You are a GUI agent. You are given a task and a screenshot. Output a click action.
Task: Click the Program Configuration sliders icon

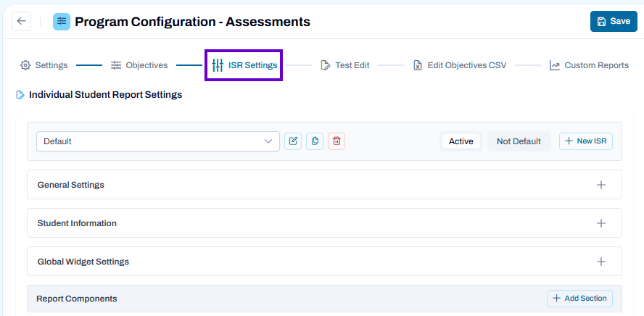pos(62,22)
